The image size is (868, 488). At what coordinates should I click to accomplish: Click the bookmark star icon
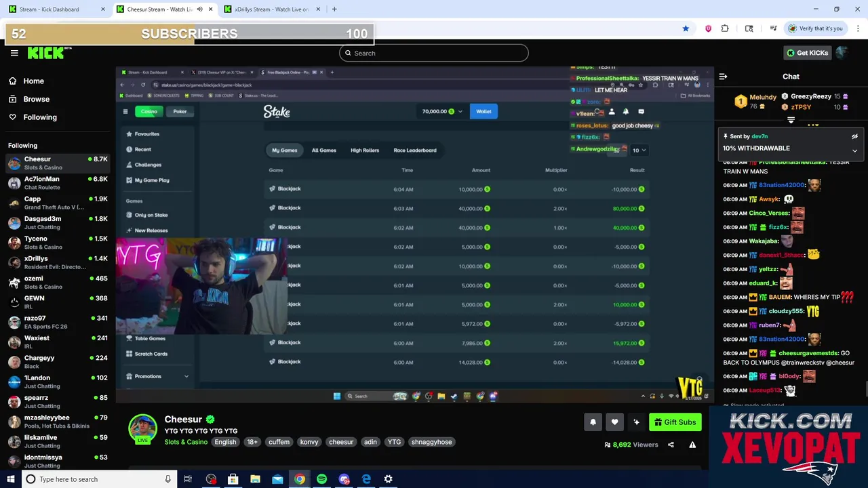[x=686, y=28]
